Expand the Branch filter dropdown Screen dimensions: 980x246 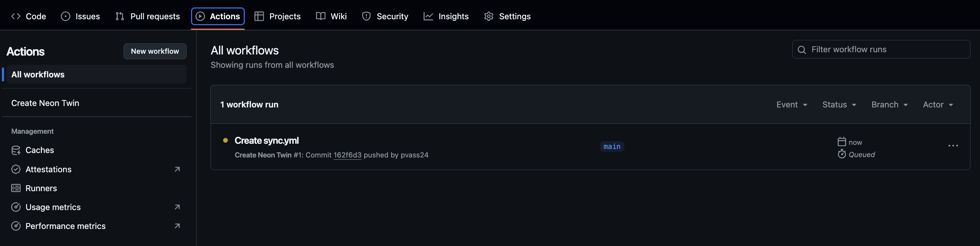[889, 104]
